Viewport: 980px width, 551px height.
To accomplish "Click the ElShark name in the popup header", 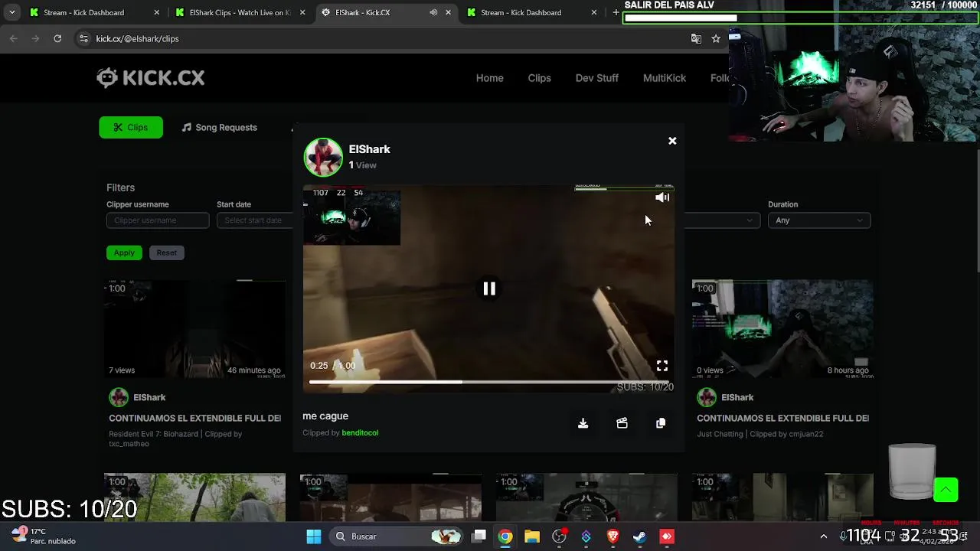I will coord(369,149).
